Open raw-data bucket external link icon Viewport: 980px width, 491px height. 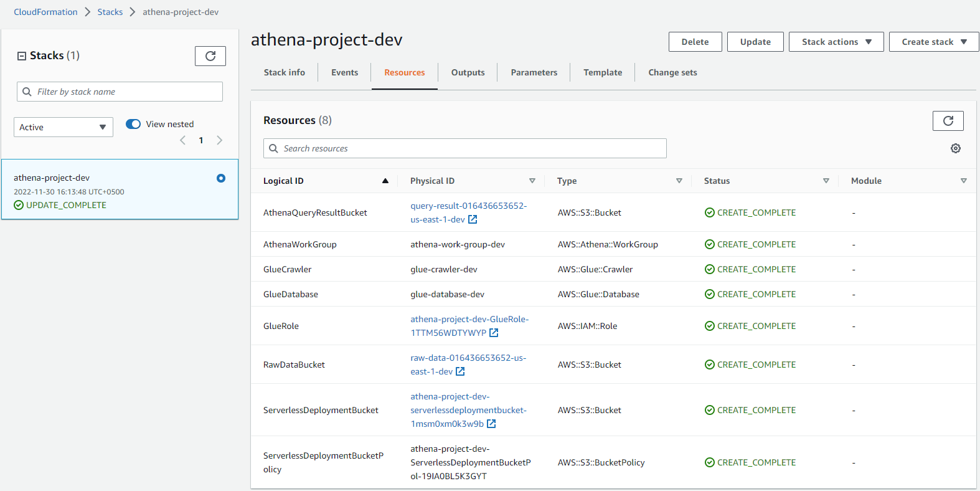click(x=460, y=371)
